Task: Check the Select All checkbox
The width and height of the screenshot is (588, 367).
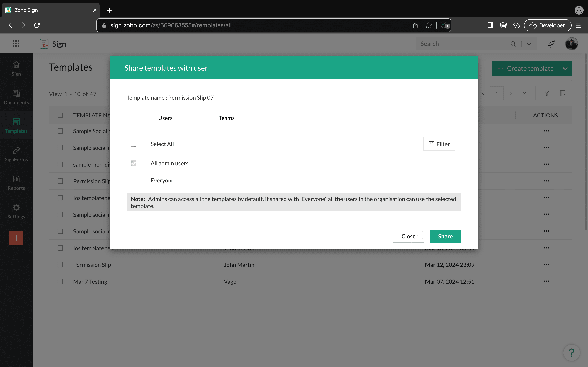Action: point(133,144)
